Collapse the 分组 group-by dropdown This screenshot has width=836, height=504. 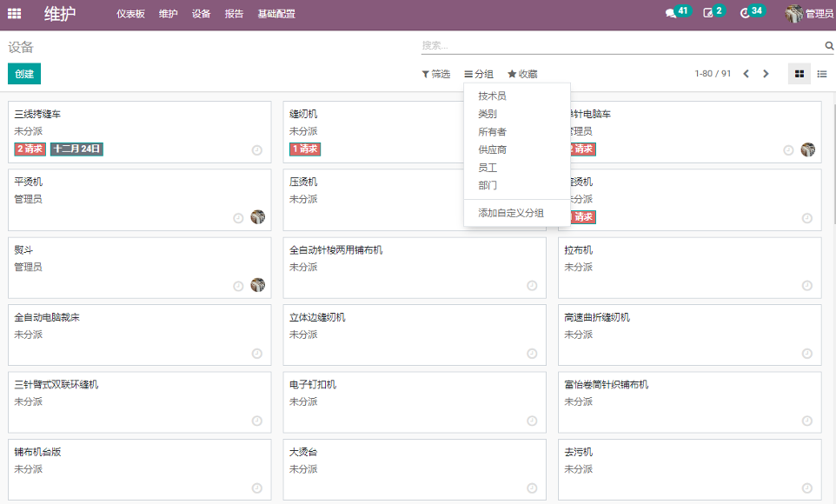[x=479, y=75]
